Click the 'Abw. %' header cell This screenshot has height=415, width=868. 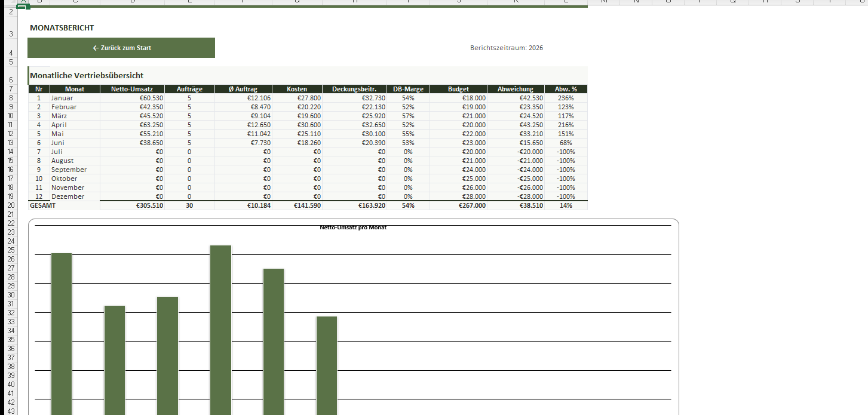(x=566, y=89)
